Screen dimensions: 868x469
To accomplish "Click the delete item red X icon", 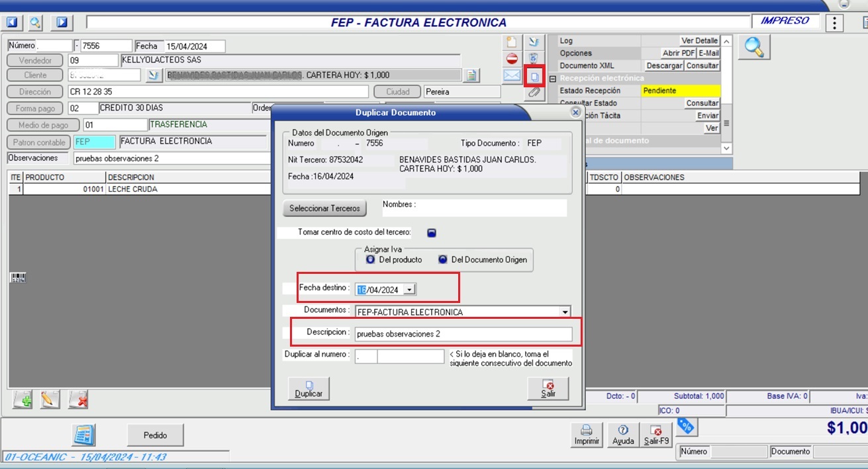I will pyautogui.click(x=78, y=400).
